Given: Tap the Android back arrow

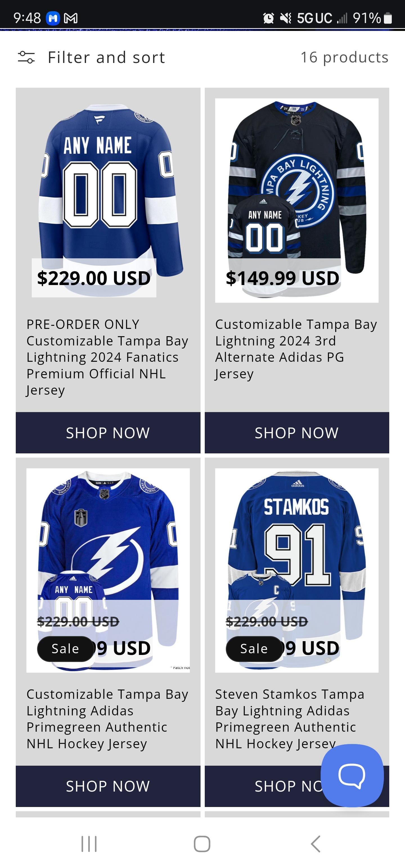Looking at the screenshot, I should [x=316, y=844].
